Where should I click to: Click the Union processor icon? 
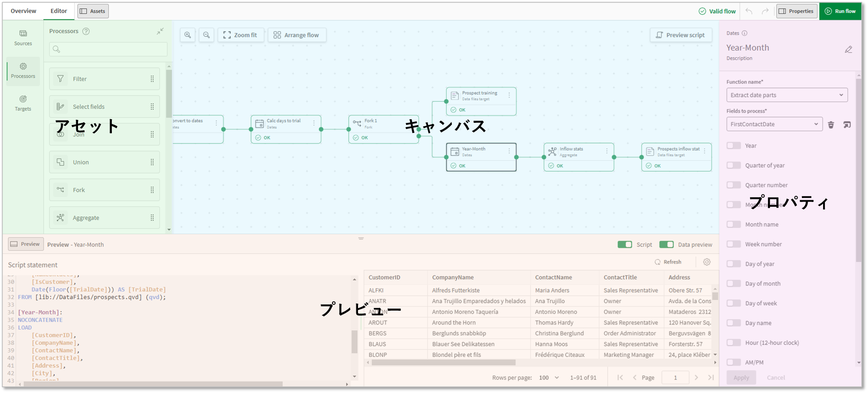click(60, 162)
